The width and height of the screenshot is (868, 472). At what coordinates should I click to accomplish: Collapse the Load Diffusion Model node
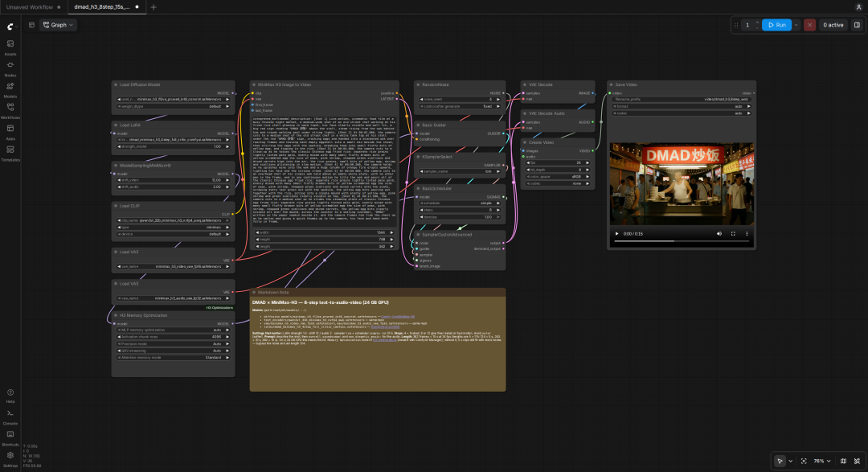(x=116, y=84)
